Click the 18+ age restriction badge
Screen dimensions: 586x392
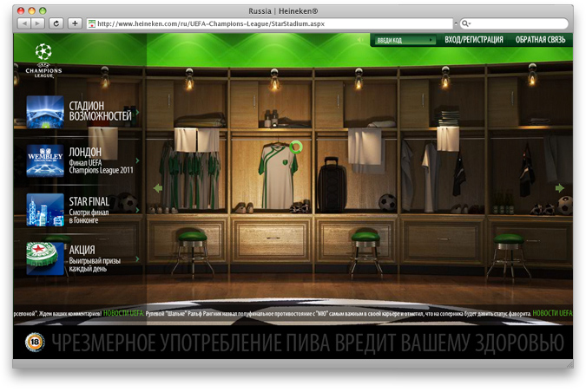pyautogui.click(x=35, y=342)
